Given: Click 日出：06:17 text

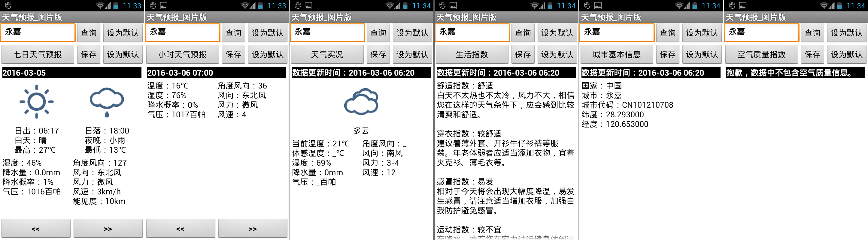Looking at the screenshot, I should (x=37, y=130).
